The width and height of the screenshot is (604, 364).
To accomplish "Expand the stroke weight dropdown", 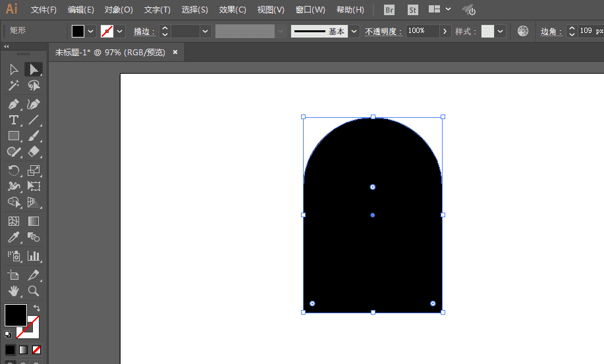I will tap(206, 31).
